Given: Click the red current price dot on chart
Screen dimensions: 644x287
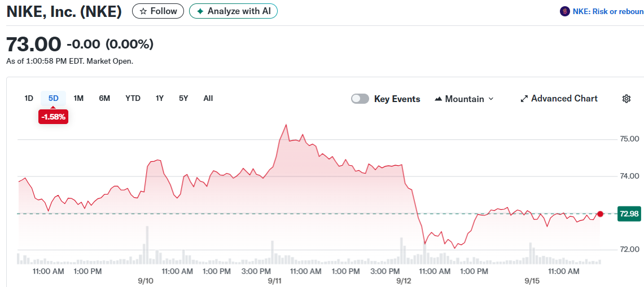Looking at the screenshot, I should pyautogui.click(x=601, y=214).
